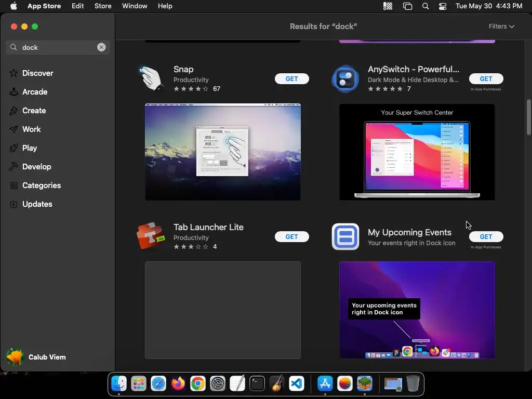Image resolution: width=532 pixels, height=399 pixels.
Task: Open Finder from the Dock
Action: (119, 384)
